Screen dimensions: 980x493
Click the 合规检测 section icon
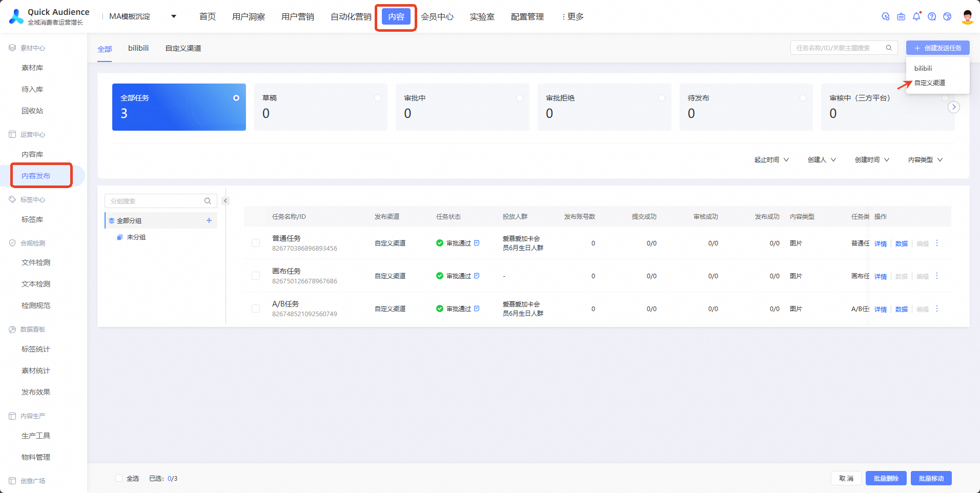(x=12, y=243)
